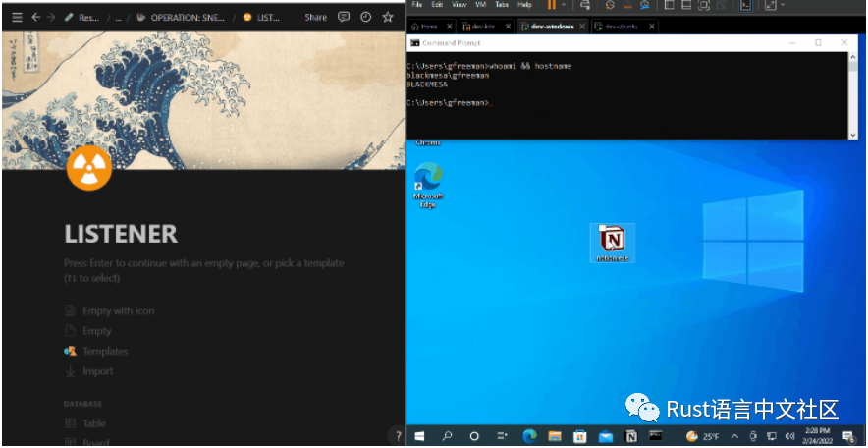Select the Microsoft Edge desktop shortcut
This screenshot has height=448, width=868.
click(428, 185)
